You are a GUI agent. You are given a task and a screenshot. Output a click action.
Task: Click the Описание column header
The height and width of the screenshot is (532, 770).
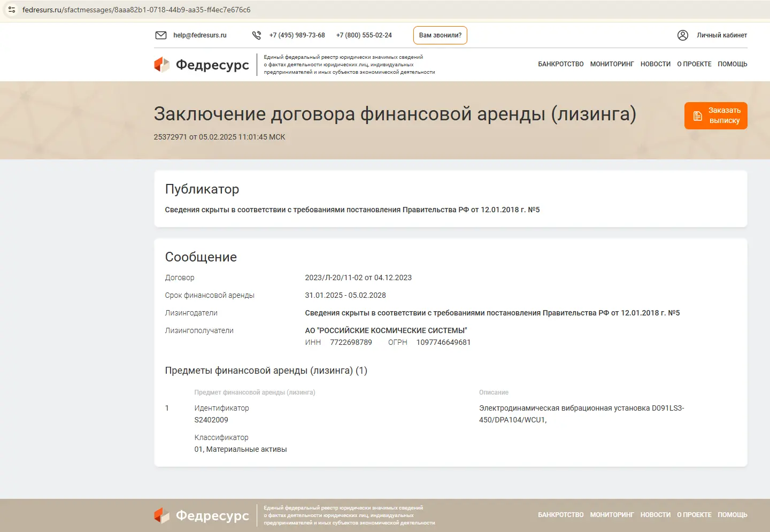[x=494, y=392]
